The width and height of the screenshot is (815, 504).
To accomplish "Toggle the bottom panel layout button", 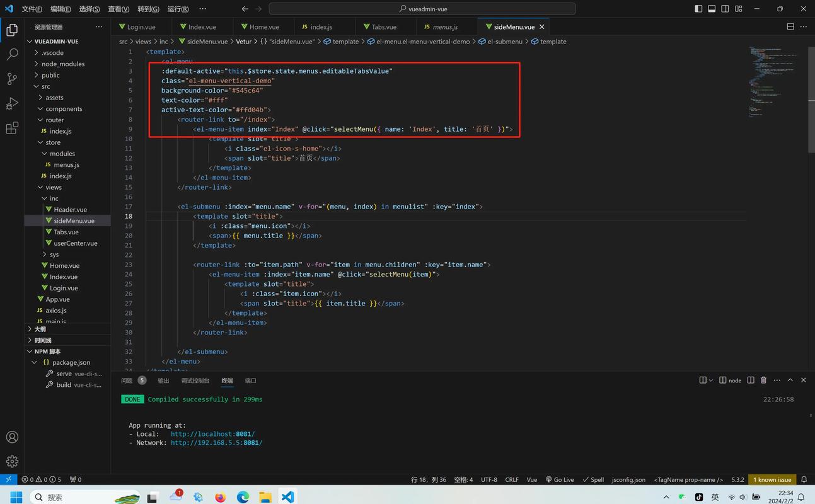I will pos(712,9).
